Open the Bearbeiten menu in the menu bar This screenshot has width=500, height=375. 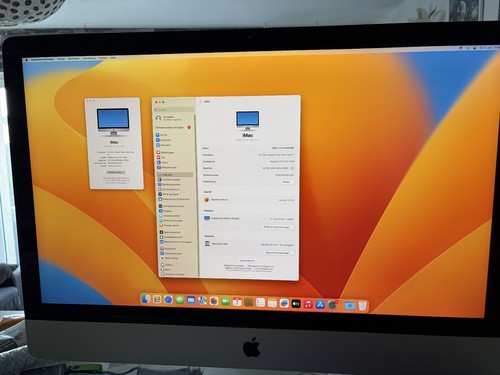tap(74, 58)
